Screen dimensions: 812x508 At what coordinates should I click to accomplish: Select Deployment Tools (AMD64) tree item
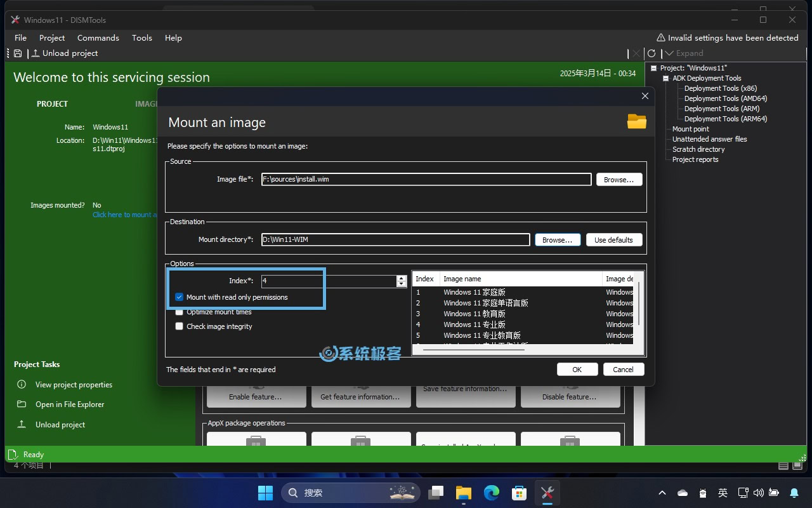point(726,98)
